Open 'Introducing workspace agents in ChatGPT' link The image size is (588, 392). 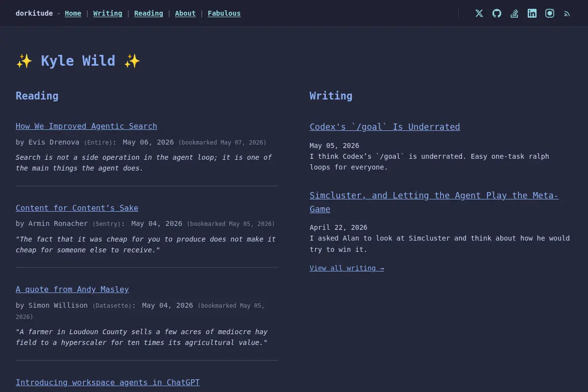(108, 382)
